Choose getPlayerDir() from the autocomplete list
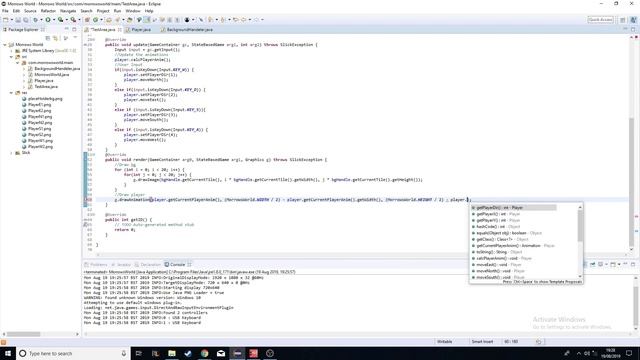Viewport: 640px width, 360px height. tap(514, 208)
